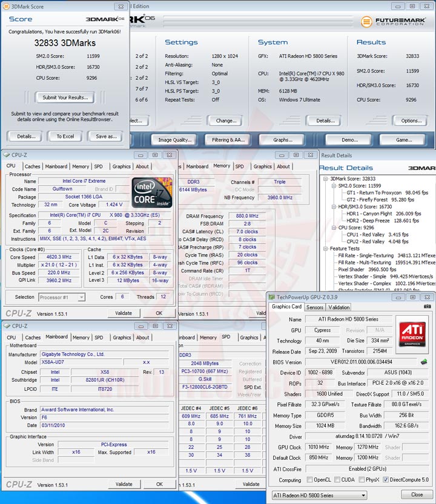This screenshot has height=504, width=436.
Task: Switch to the Sensors tab in GPU-Z
Action: 315,307
